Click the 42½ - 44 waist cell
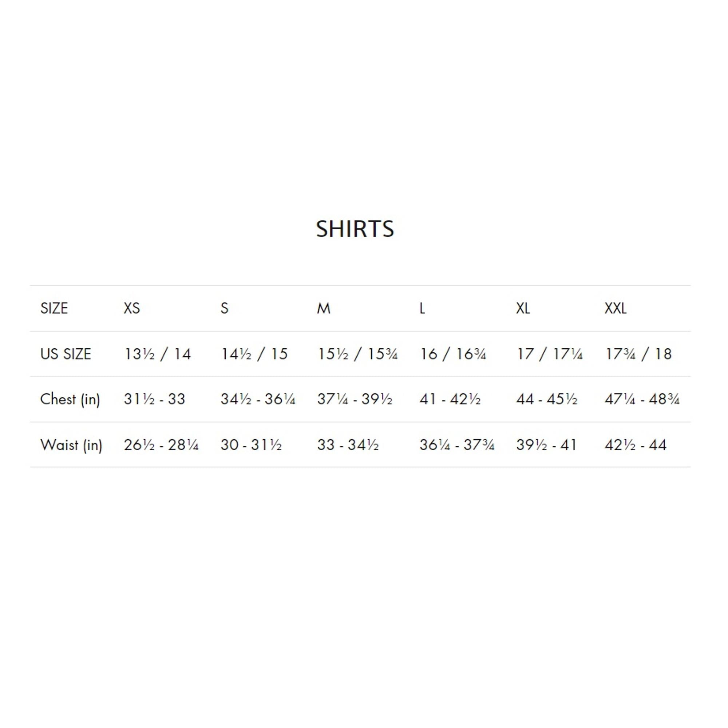728x728 pixels. (635, 445)
